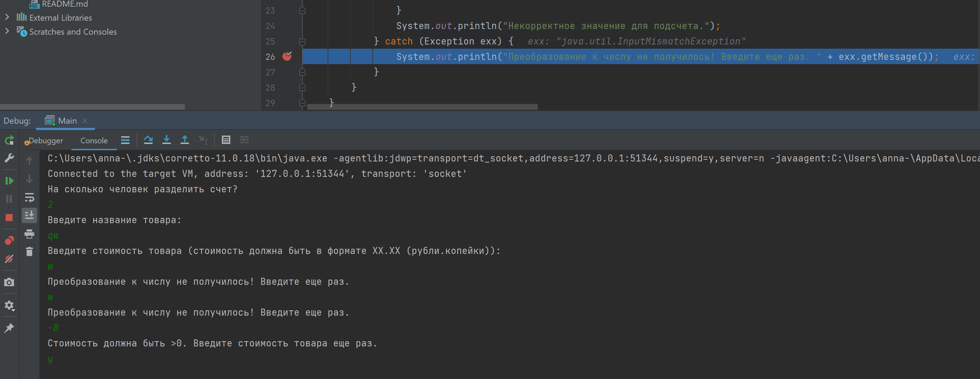Stop the debug session with red square
The height and width of the screenshot is (379, 980).
9,218
